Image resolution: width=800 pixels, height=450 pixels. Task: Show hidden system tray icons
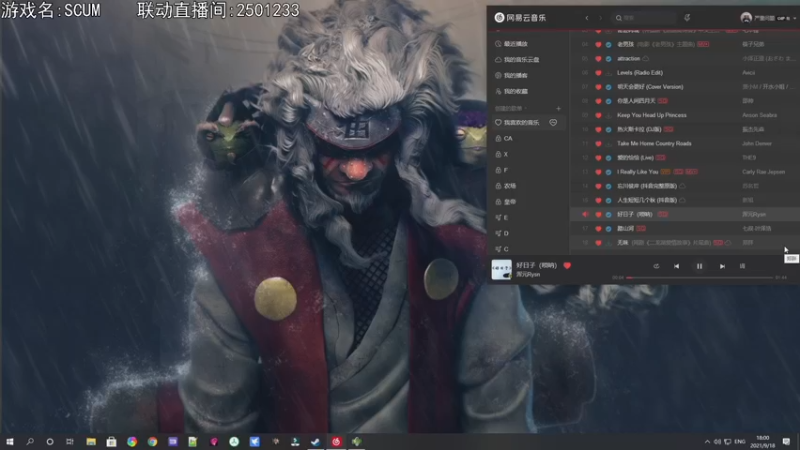[x=707, y=442]
